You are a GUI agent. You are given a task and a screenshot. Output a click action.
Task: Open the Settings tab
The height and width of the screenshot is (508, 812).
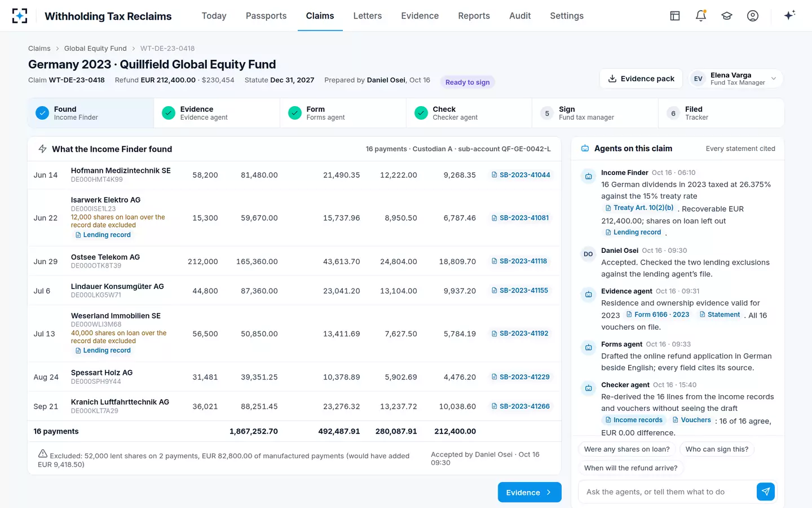click(567, 16)
